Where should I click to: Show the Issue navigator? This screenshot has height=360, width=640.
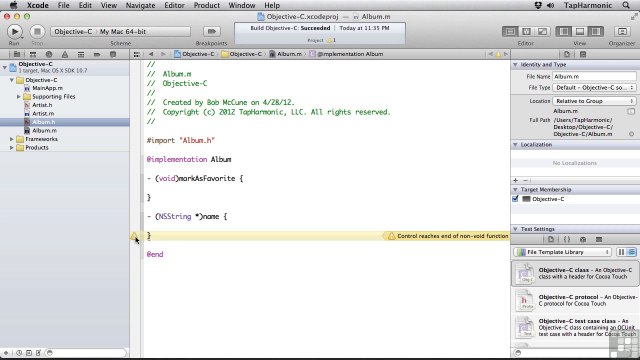65,54
